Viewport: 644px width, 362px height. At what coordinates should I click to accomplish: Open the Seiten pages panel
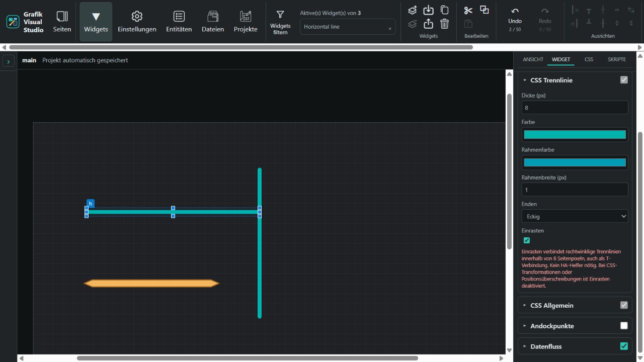pos(62,22)
